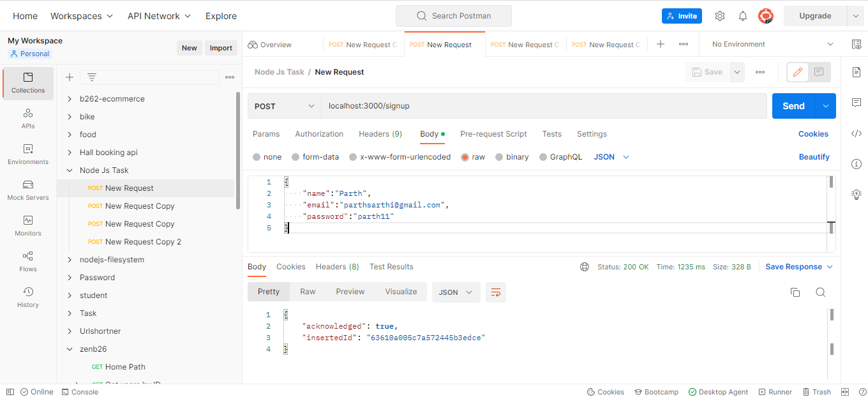Image resolution: width=868 pixels, height=397 pixels.
Task: Select the Environments sidebar icon
Action: pos(27,153)
